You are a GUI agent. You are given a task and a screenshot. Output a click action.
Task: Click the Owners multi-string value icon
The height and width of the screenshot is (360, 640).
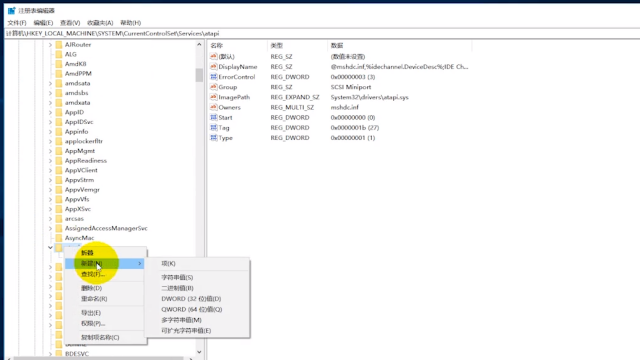(x=213, y=107)
